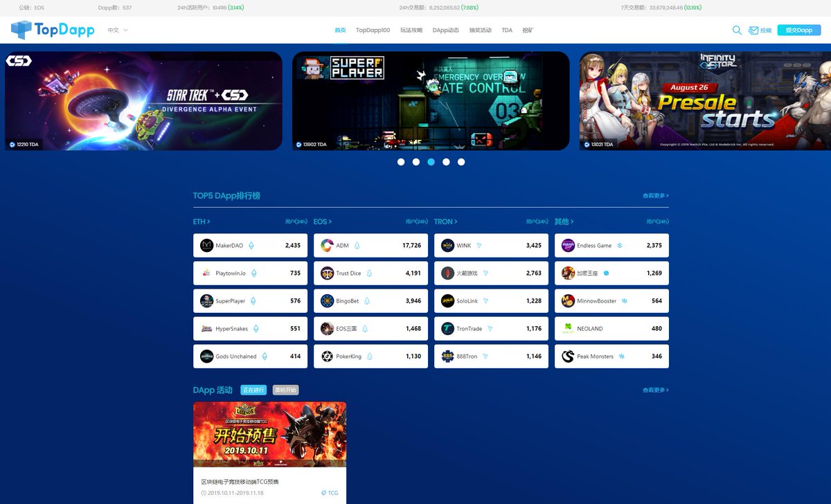Select the third highlighted carousel dot
Image resolution: width=831 pixels, height=504 pixels.
[431, 162]
